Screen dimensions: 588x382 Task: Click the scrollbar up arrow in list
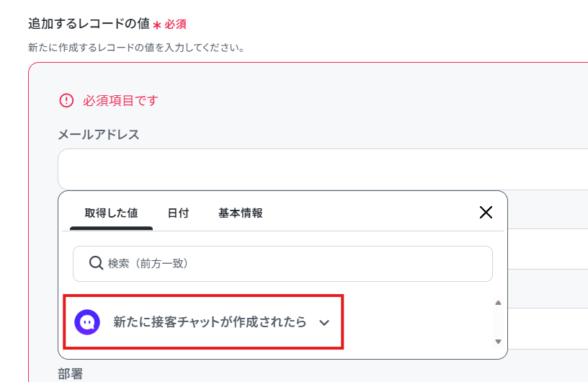[x=498, y=303]
